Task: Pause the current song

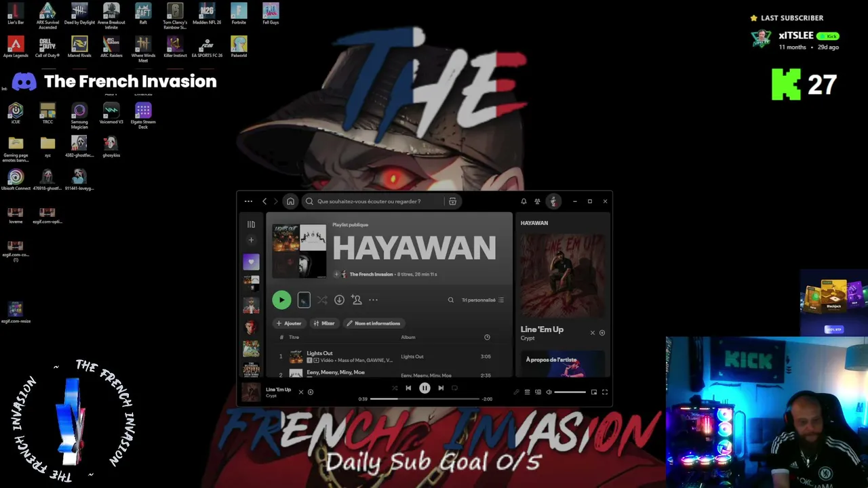Action: [x=425, y=388]
